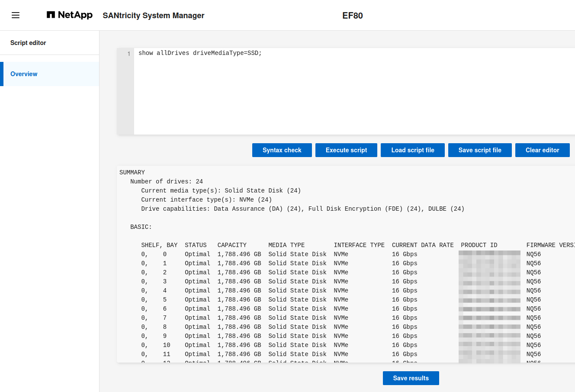Click the CURRENT DATA RATE column header
575x392 pixels.
(423, 245)
